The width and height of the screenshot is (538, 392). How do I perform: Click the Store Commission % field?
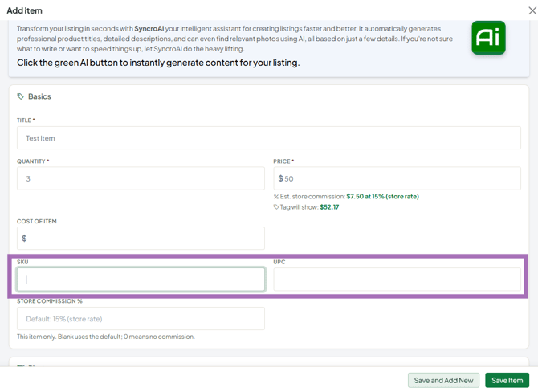tap(141, 319)
